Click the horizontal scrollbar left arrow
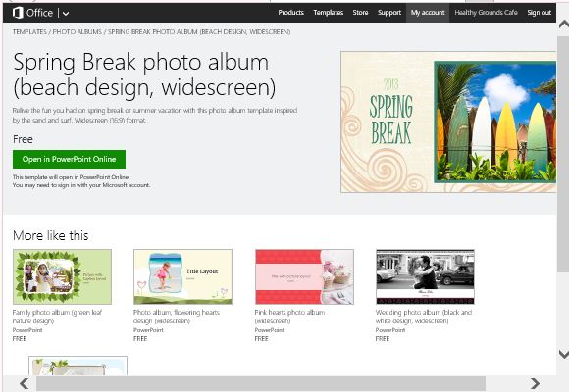 tap(25, 383)
